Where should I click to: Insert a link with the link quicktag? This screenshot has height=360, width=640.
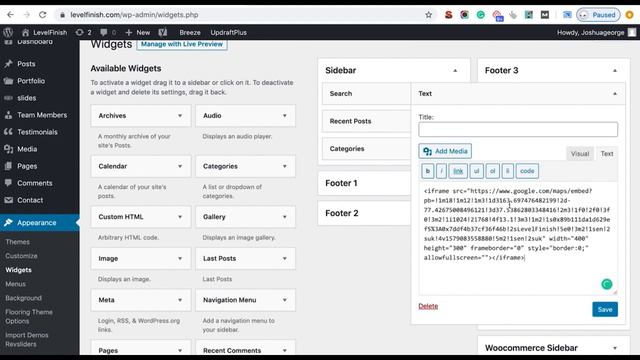click(x=458, y=171)
